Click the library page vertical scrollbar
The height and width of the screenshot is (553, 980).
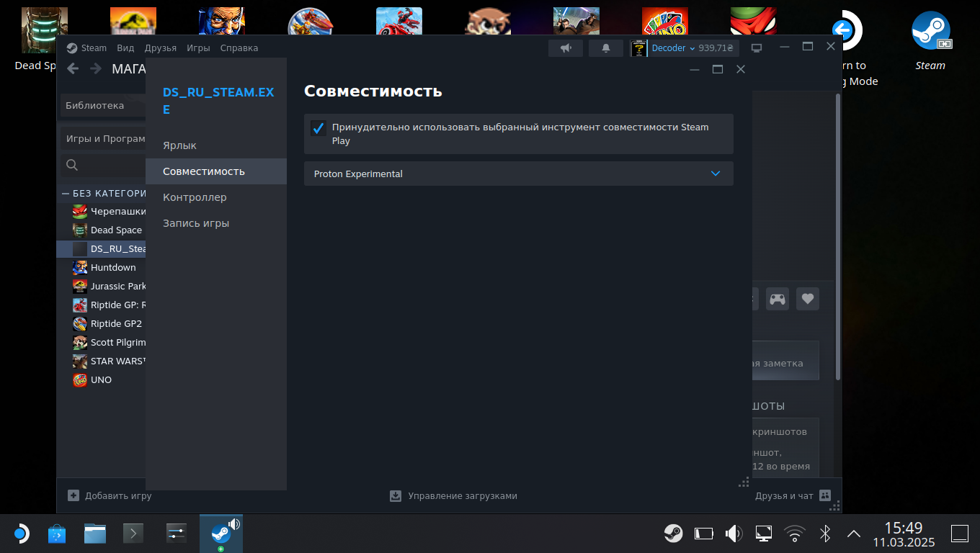click(x=838, y=238)
